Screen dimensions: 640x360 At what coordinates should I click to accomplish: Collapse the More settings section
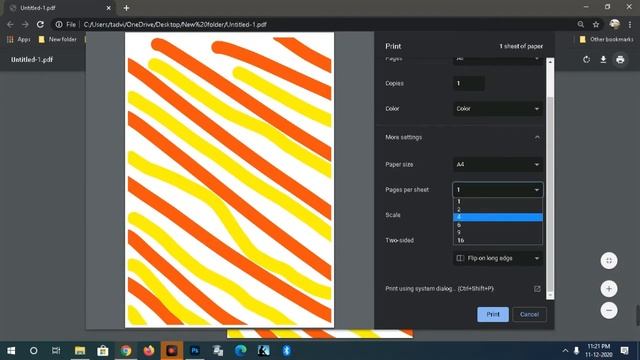[537, 138]
